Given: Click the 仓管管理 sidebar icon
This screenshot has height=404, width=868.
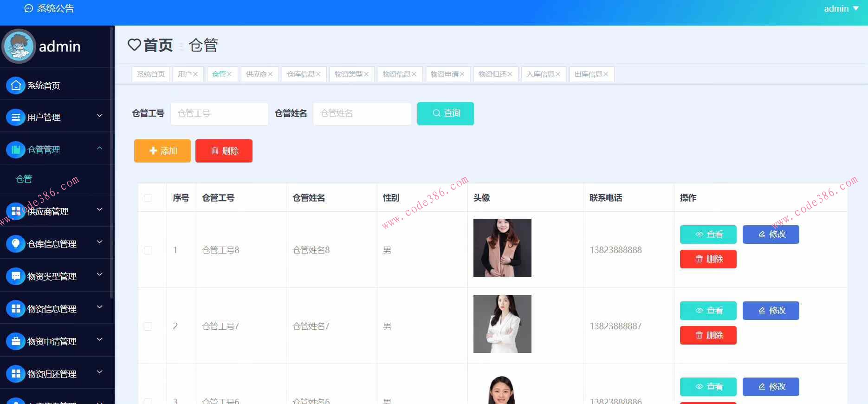Looking at the screenshot, I should point(16,150).
